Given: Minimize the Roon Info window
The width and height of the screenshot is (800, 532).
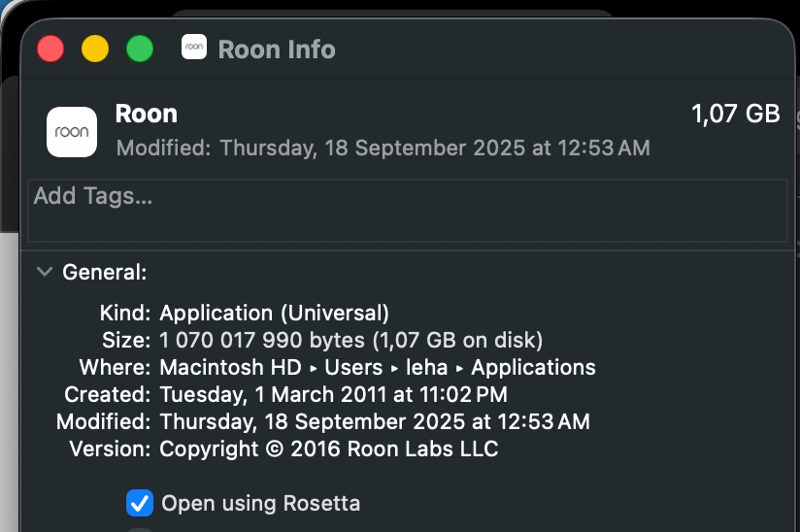Looking at the screenshot, I should click(95, 49).
